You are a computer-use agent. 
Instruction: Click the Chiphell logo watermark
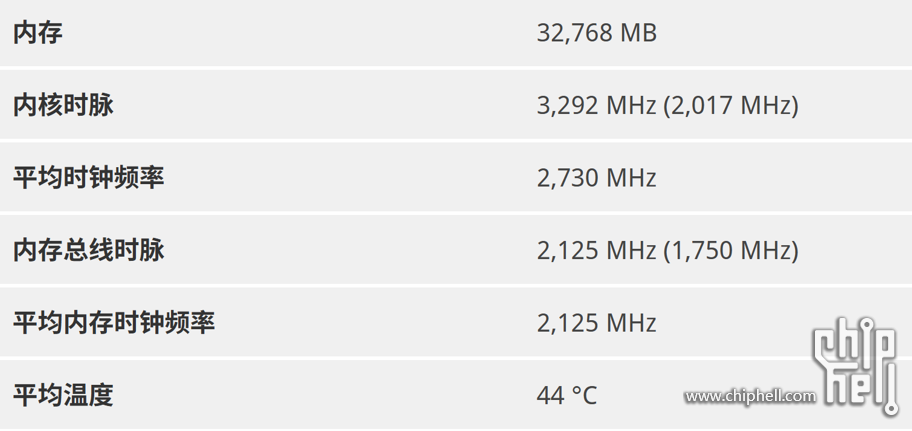tap(856, 366)
